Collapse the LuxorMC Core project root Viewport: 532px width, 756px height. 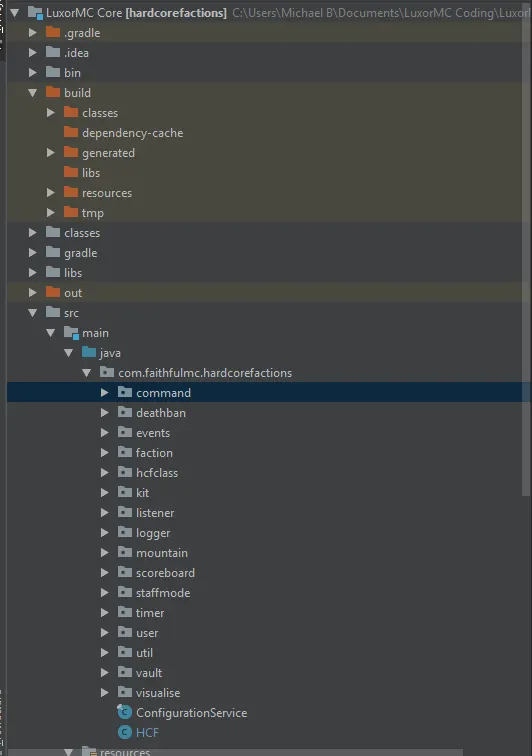pos(15,13)
